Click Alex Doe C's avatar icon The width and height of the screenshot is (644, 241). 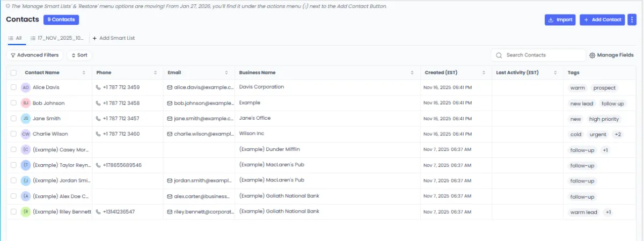click(x=26, y=196)
